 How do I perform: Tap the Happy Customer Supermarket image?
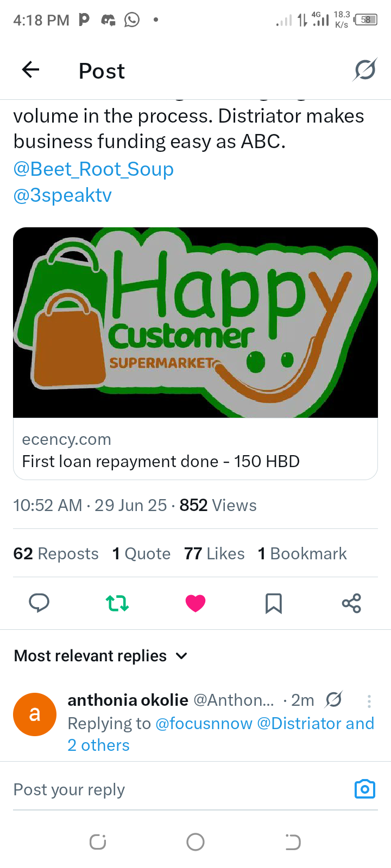195,322
